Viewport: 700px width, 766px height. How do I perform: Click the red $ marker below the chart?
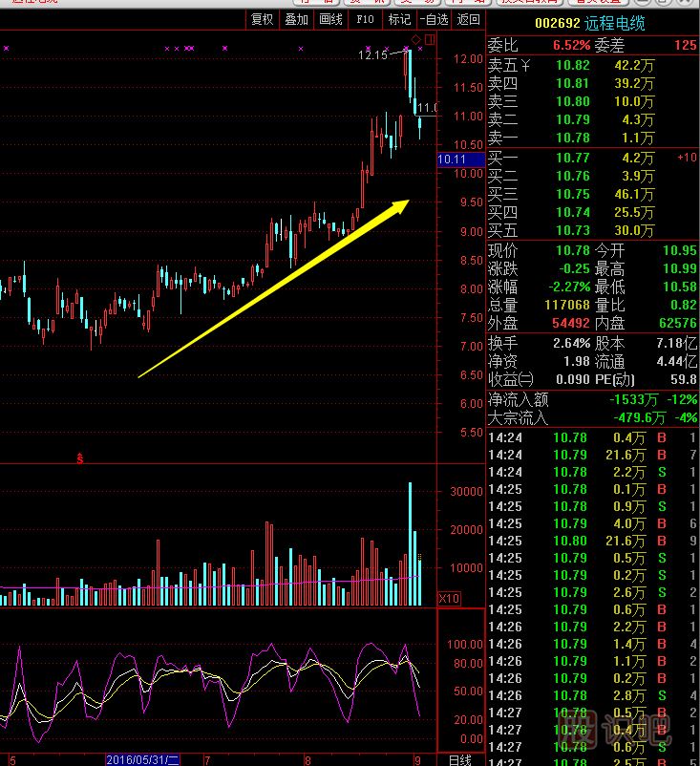pyautogui.click(x=80, y=459)
